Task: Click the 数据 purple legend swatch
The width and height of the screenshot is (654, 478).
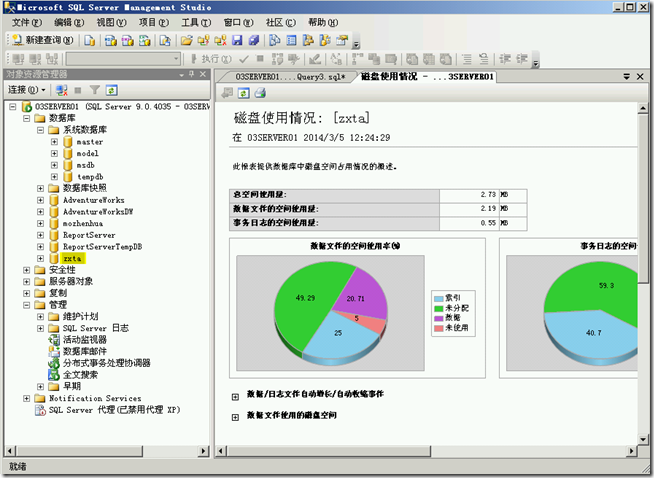Action: pyautogui.click(x=438, y=318)
